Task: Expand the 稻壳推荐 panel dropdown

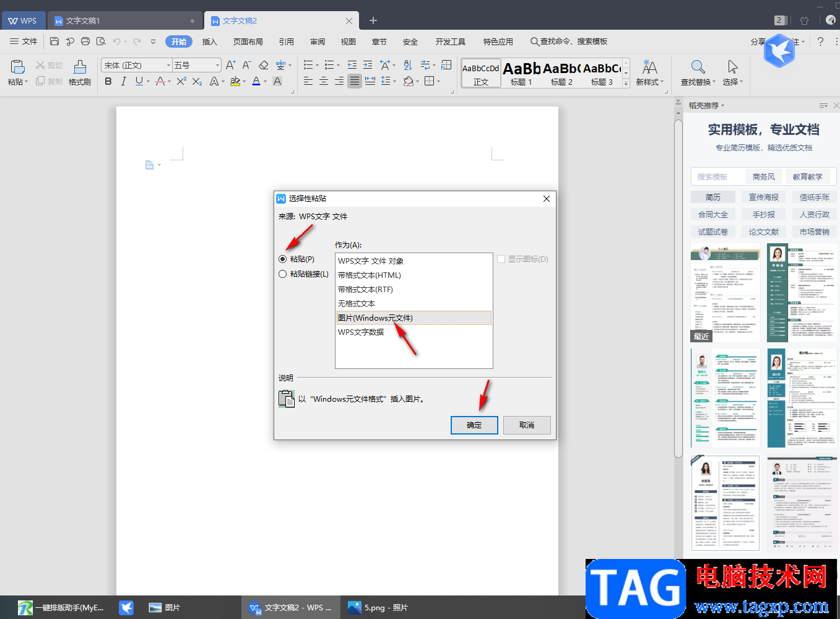Action: pos(722,106)
